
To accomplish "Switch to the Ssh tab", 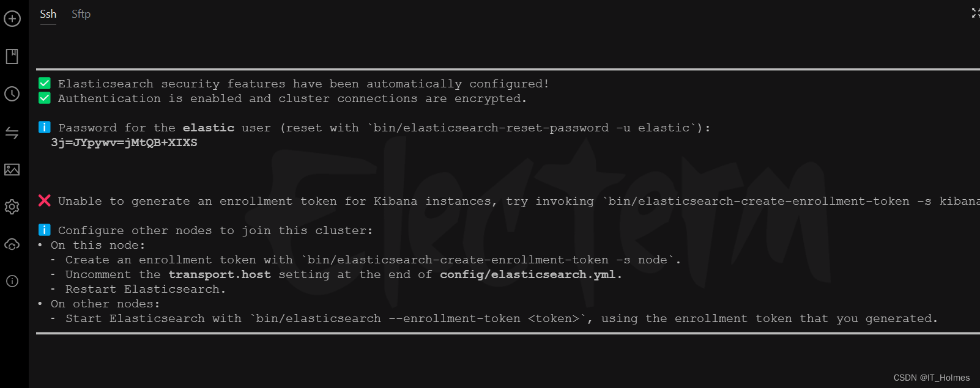I will coord(48,14).
